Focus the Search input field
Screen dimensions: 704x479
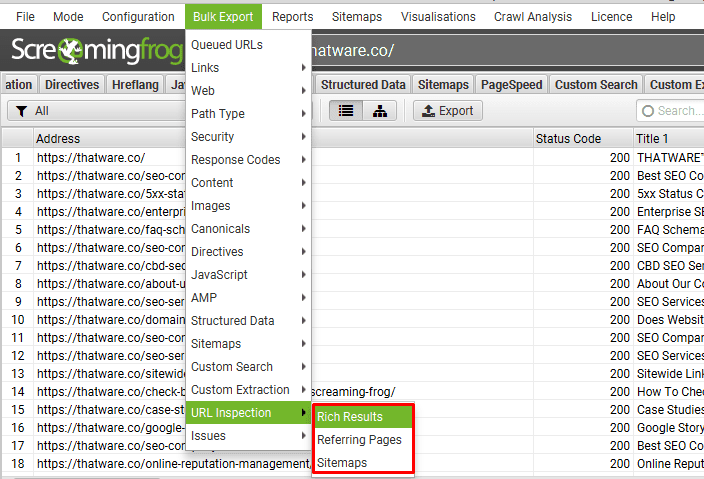[671, 111]
